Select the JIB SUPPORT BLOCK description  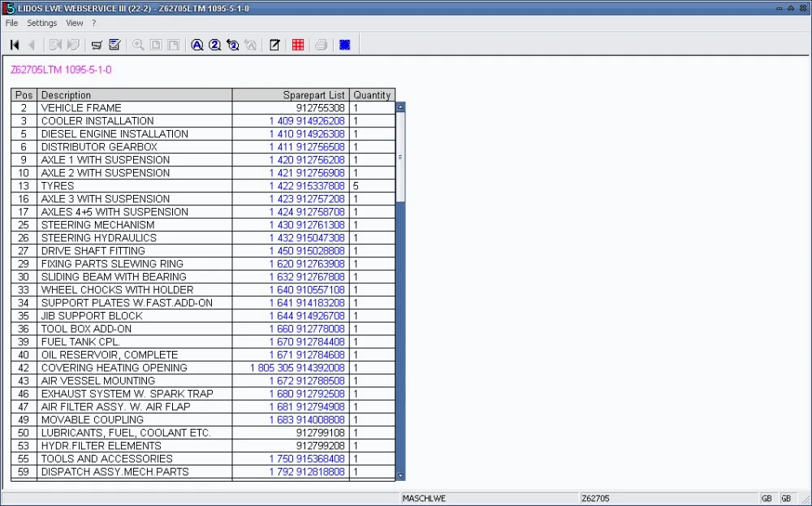tap(92, 316)
